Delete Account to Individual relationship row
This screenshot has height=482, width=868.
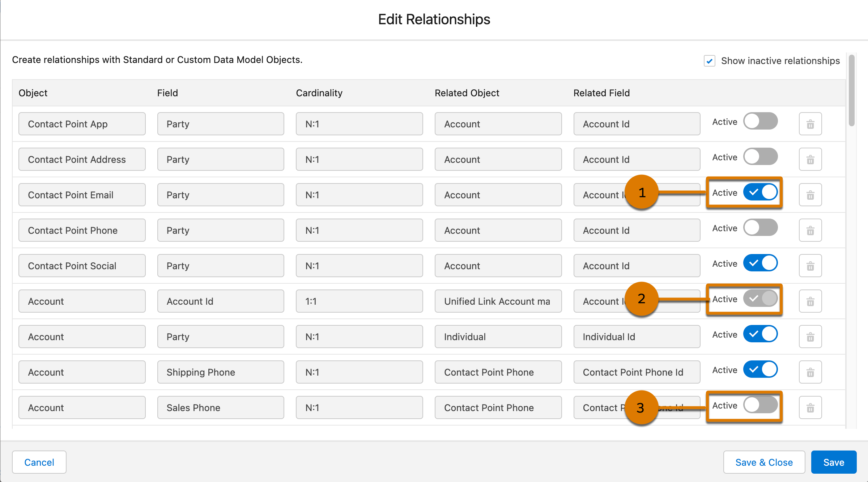click(x=810, y=337)
